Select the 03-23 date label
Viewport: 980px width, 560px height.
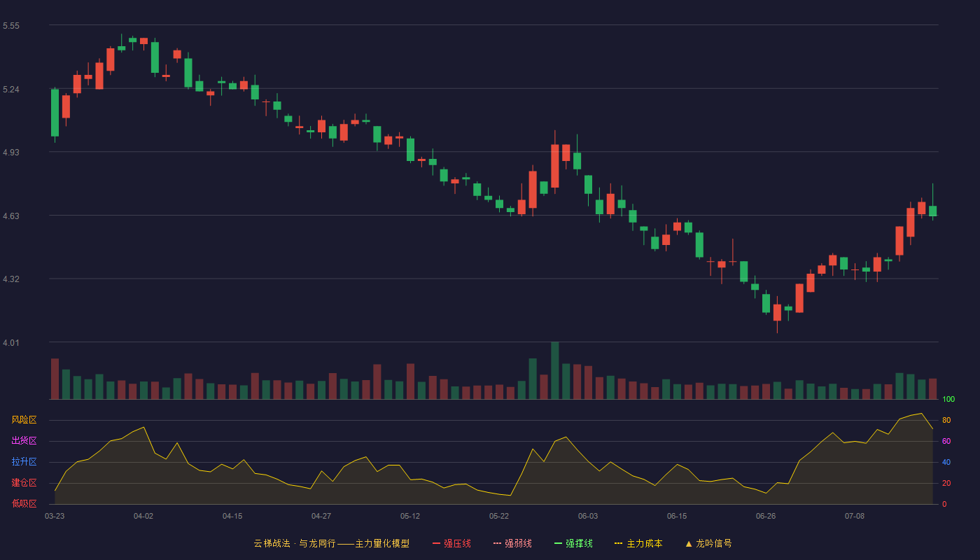click(55, 516)
